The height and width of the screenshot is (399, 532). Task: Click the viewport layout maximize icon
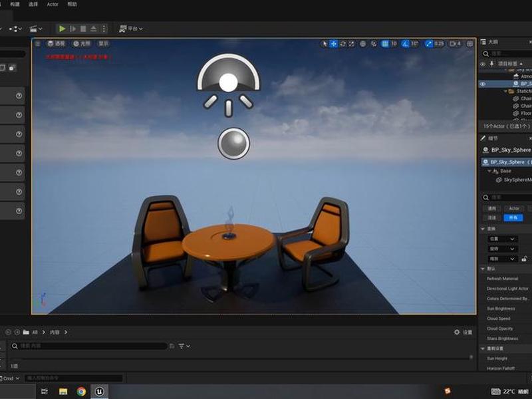click(470, 44)
